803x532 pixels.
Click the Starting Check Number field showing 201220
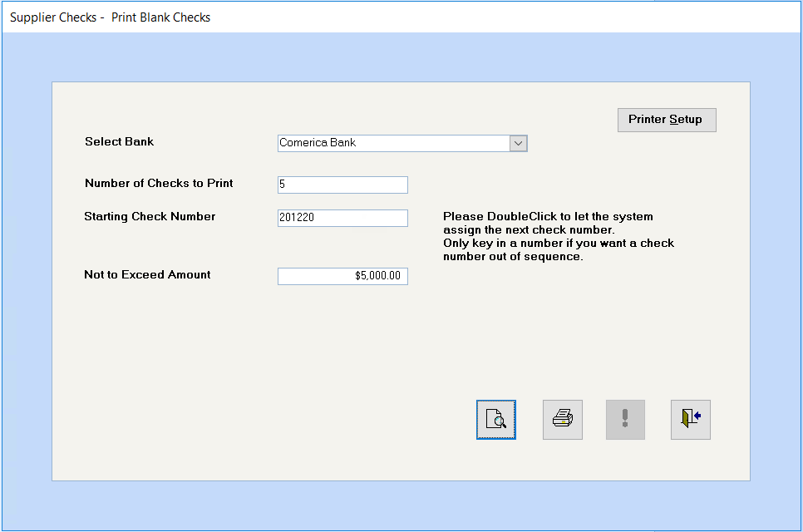tap(342, 218)
